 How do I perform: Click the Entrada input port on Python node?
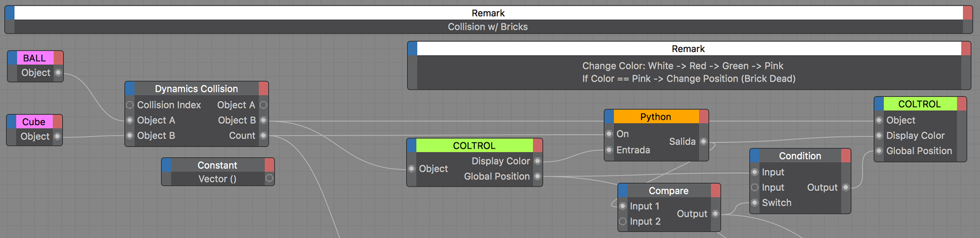coord(609,150)
